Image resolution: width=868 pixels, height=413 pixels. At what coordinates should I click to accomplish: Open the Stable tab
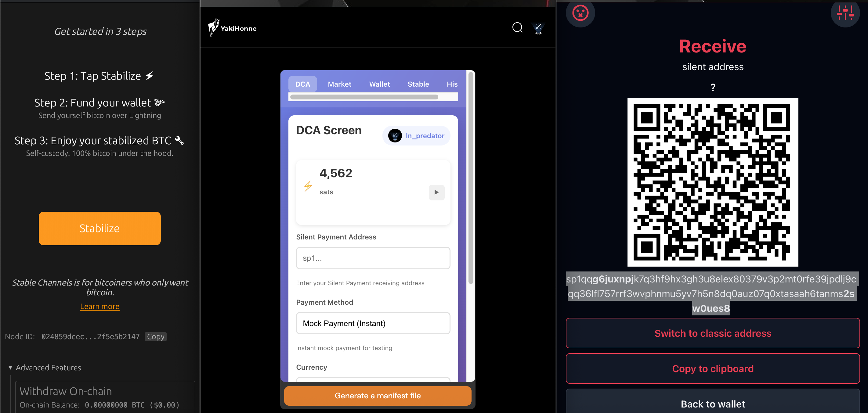click(418, 84)
